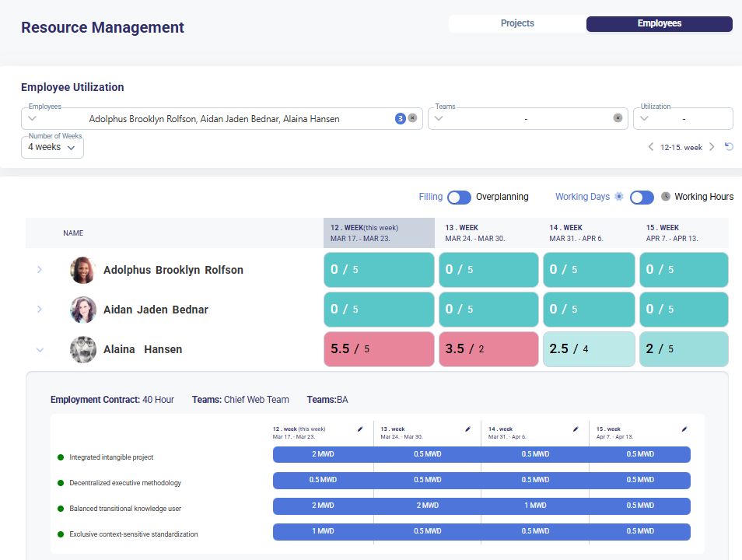The height and width of the screenshot is (560, 742).
Task: Collapse Alaina Hansen details
Action: coord(40,350)
